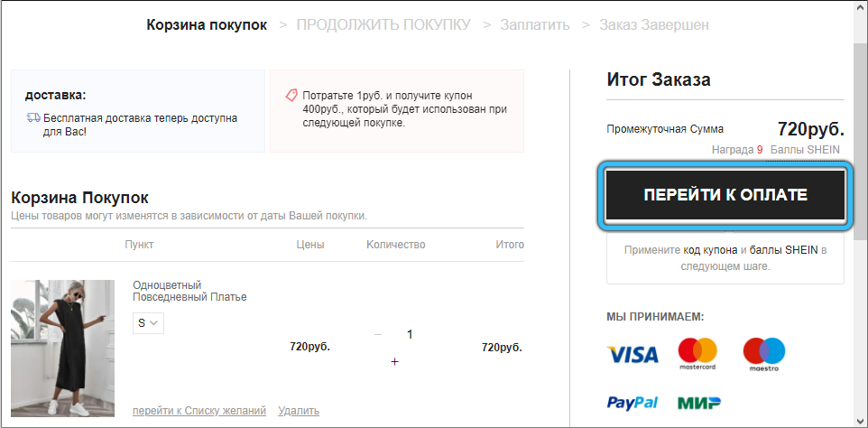Image resolution: width=868 pixels, height=428 pixels.
Task: Click the Итого column header
Action: click(x=510, y=245)
